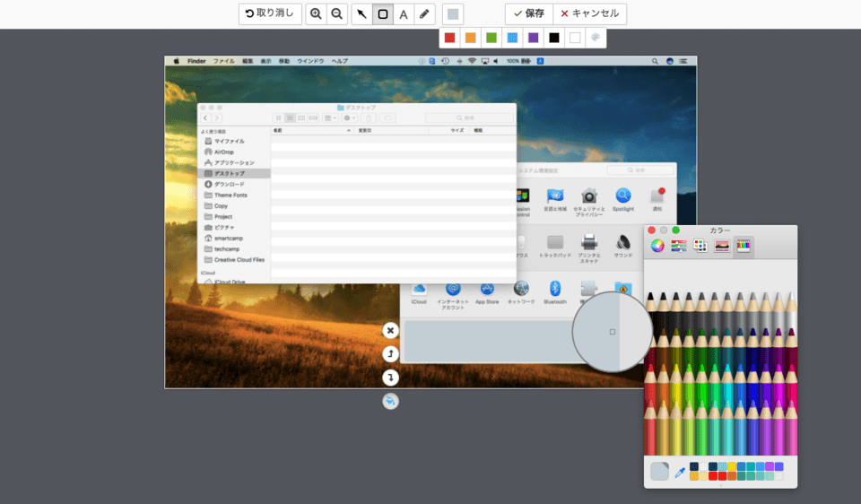This screenshot has height=504, width=861.
Task: Choose the purple swatch in the palette row
Action: [x=533, y=38]
